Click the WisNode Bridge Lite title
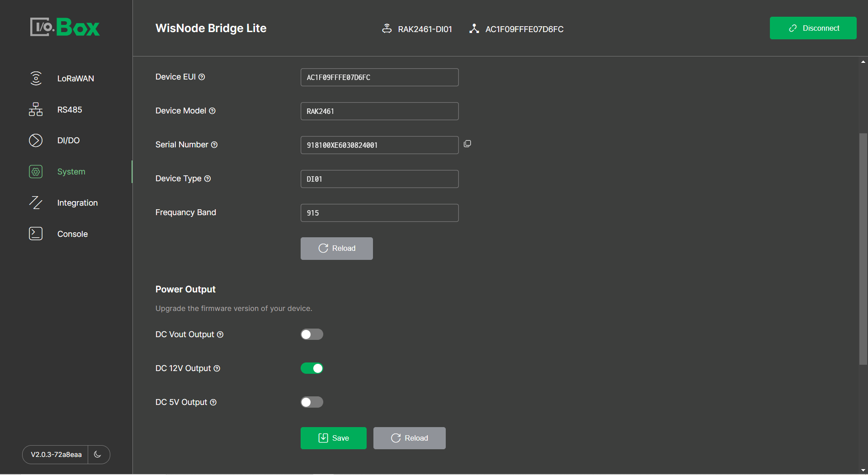 pyautogui.click(x=211, y=28)
